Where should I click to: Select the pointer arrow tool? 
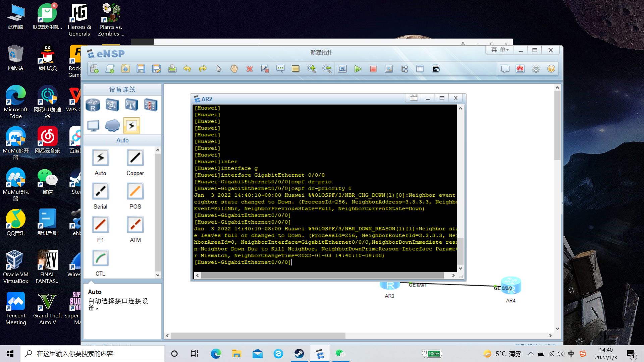(219, 69)
